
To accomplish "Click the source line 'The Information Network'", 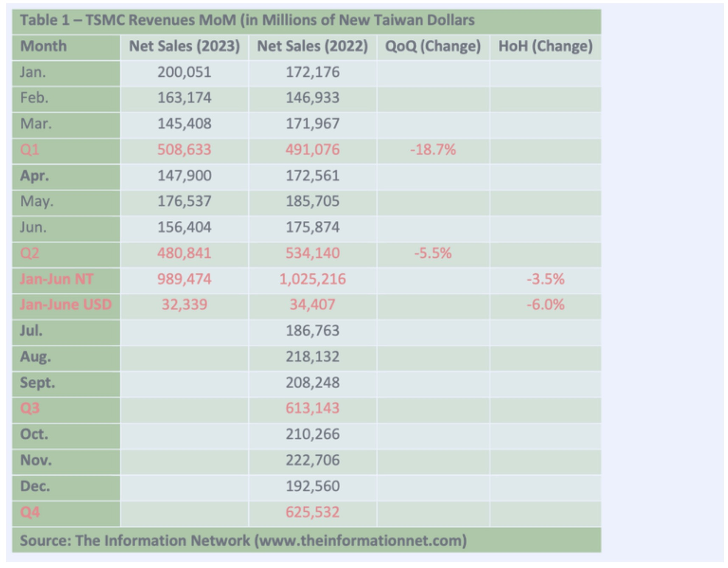I will pos(162,540).
